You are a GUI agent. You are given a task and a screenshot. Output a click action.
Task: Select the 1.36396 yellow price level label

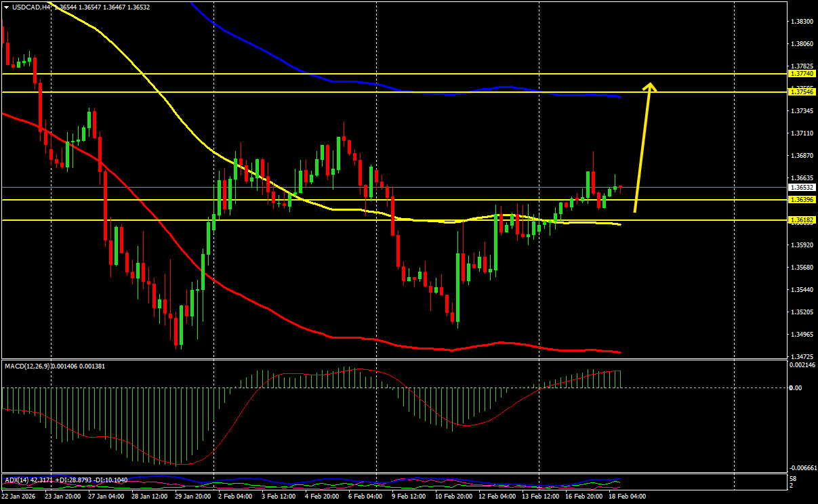802,200
